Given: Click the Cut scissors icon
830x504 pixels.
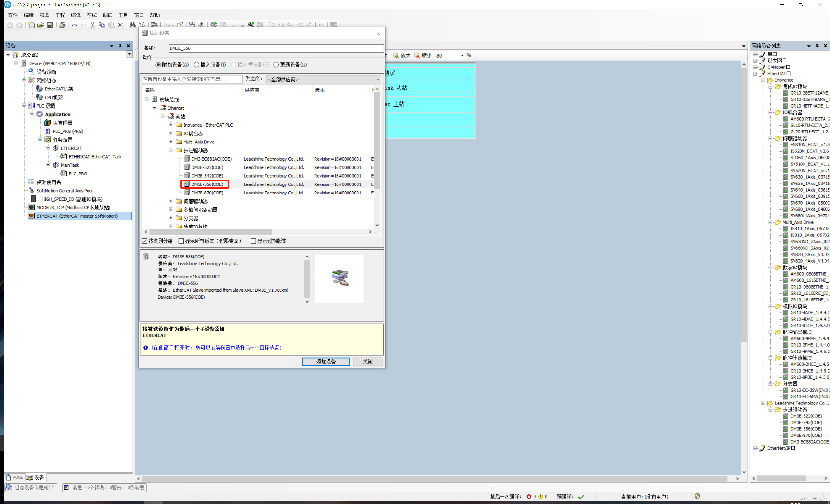Looking at the screenshot, I should [x=92, y=25].
